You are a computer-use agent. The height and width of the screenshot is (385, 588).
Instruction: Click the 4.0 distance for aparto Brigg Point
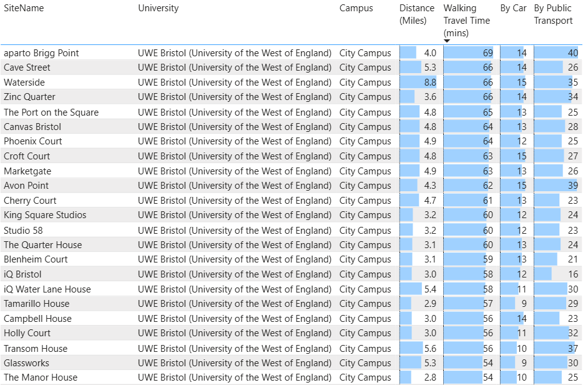pyautogui.click(x=430, y=53)
